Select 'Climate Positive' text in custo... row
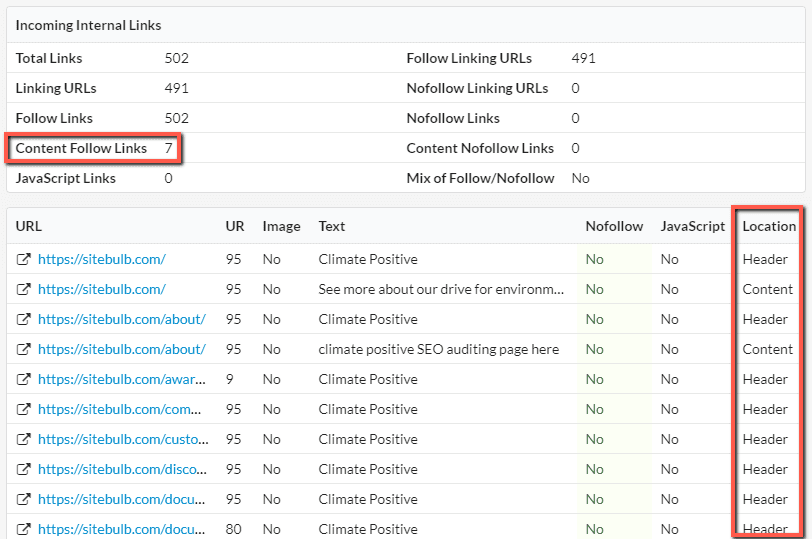Image resolution: width=812 pixels, height=539 pixels. click(x=368, y=439)
